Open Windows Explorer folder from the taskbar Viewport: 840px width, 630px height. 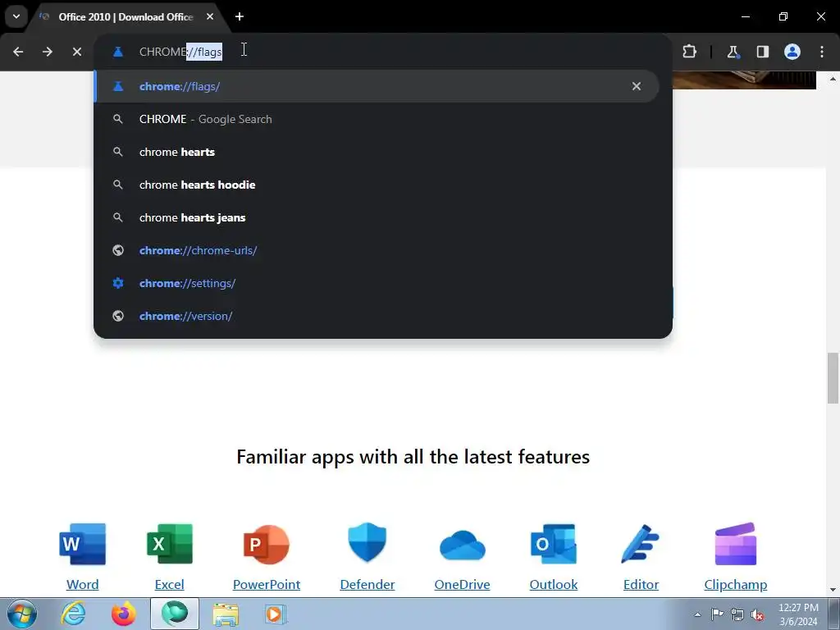coord(226,614)
